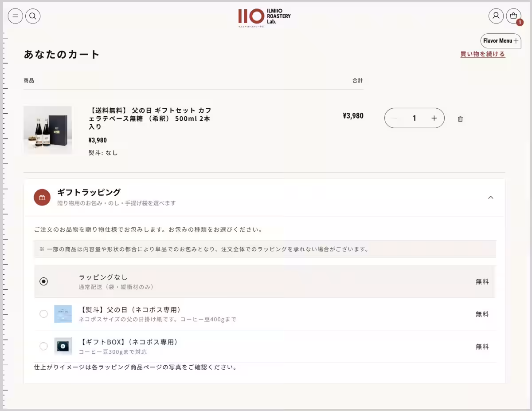The height and width of the screenshot is (411, 532).
Task: Click the ネコポスサイズの父の日掛け紙 description
Action: (x=158, y=320)
